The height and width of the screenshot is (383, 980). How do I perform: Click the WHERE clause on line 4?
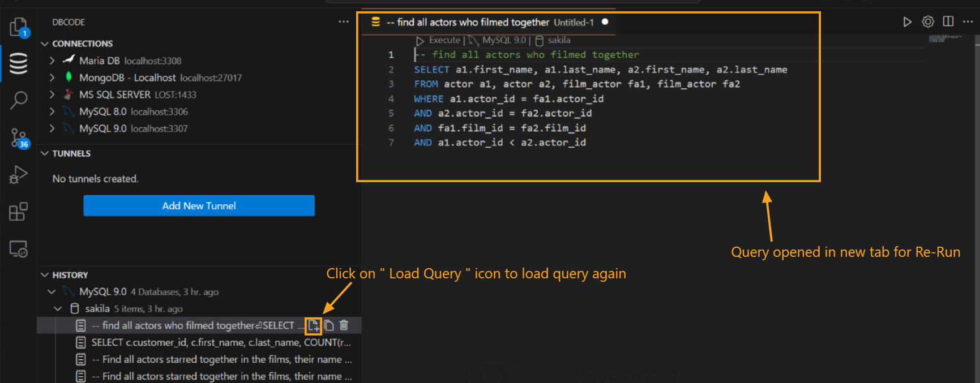[508, 98]
